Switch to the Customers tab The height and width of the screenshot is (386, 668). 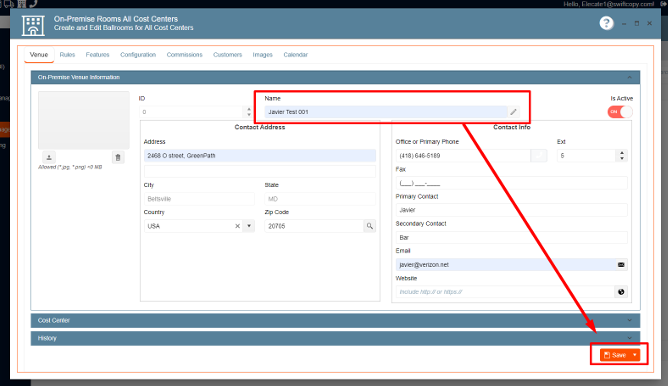(227, 55)
